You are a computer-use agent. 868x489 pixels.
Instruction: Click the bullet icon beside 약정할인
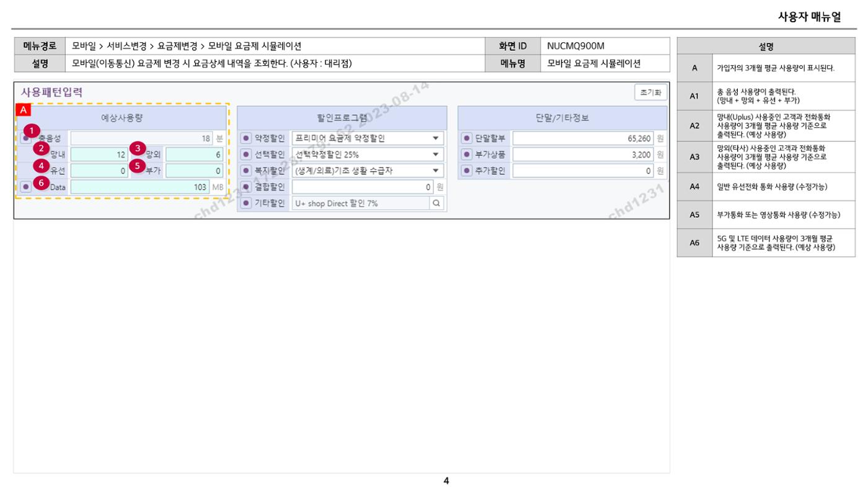tap(246, 138)
